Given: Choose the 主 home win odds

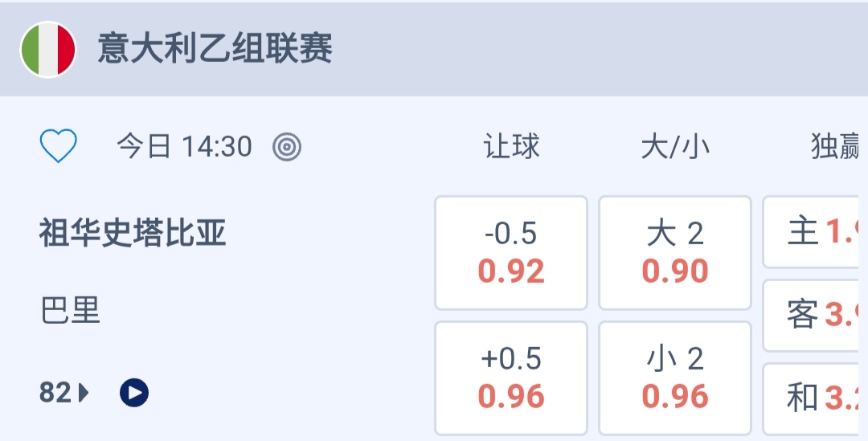Looking at the screenshot, I should coord(813,232).
